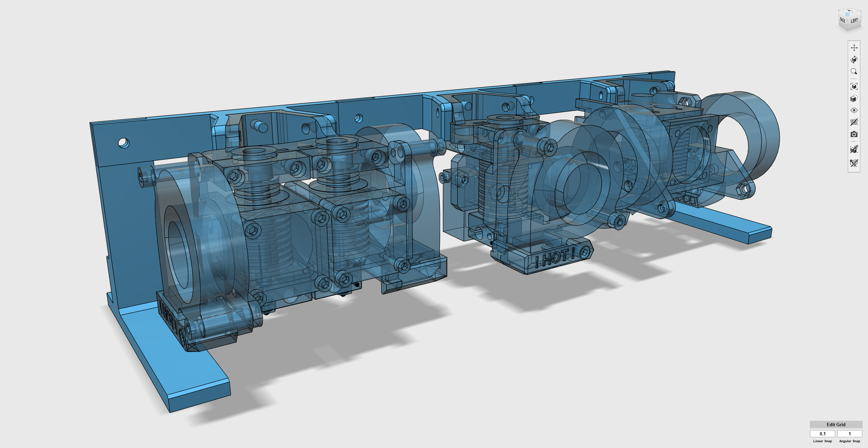Click the camera screenshot icon
Image resolution: width=868 pixels, height=448 pixels.
point(854,134)
